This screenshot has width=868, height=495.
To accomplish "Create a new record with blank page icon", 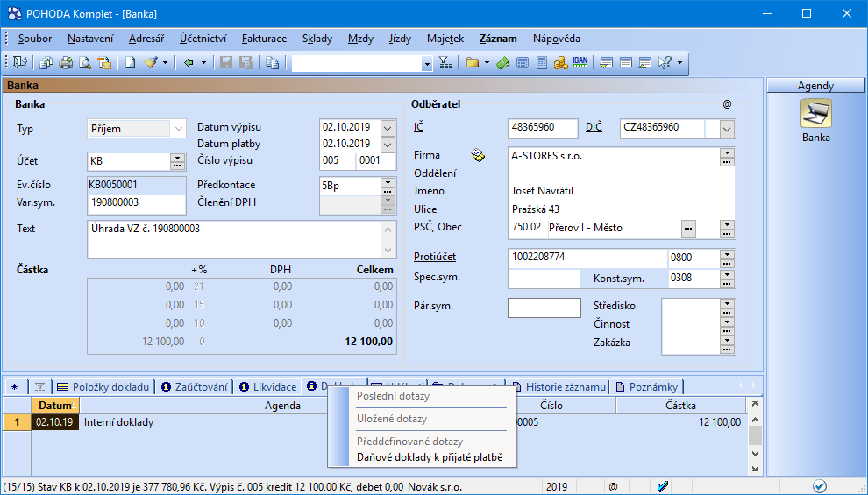I will (130, 62).
